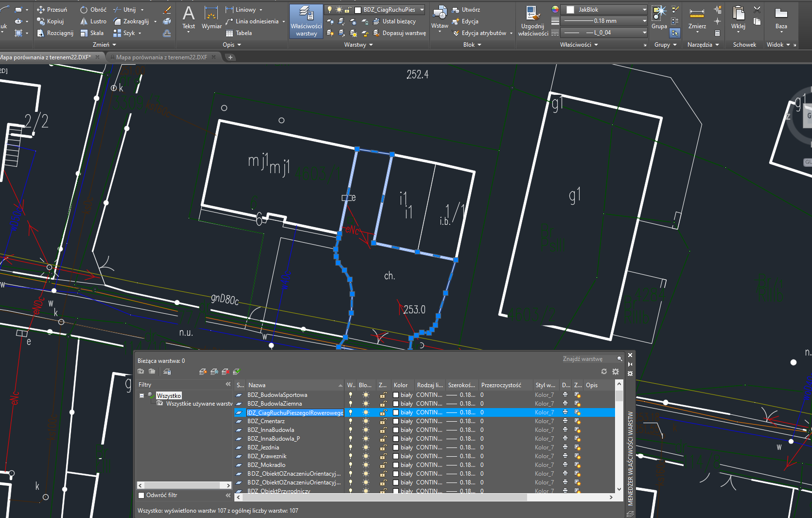
Task: Toggle visibility bulb for BDZ_InnaBudowla_P layer
Action: coord(351,439)
